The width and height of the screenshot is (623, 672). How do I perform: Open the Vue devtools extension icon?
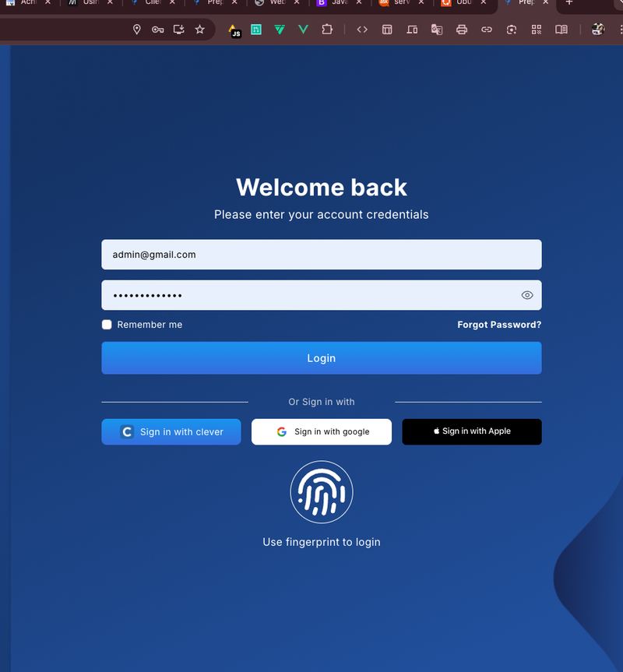304,30
